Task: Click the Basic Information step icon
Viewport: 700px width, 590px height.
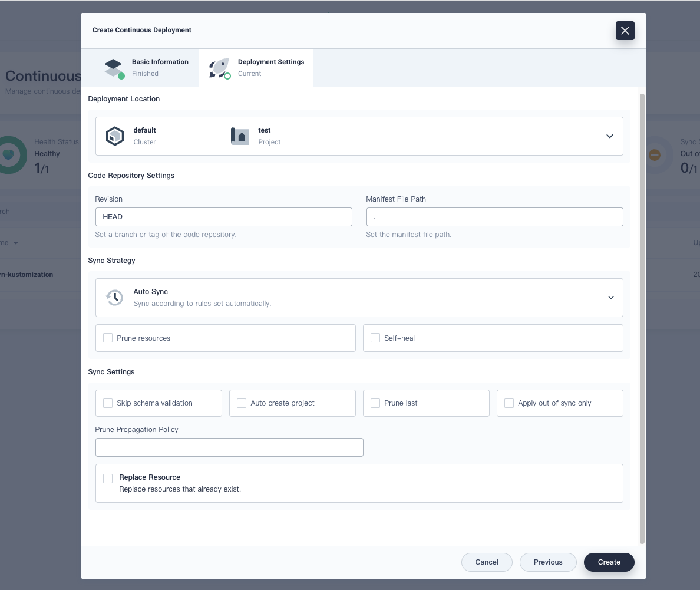Action: click(x=114, y=67)
